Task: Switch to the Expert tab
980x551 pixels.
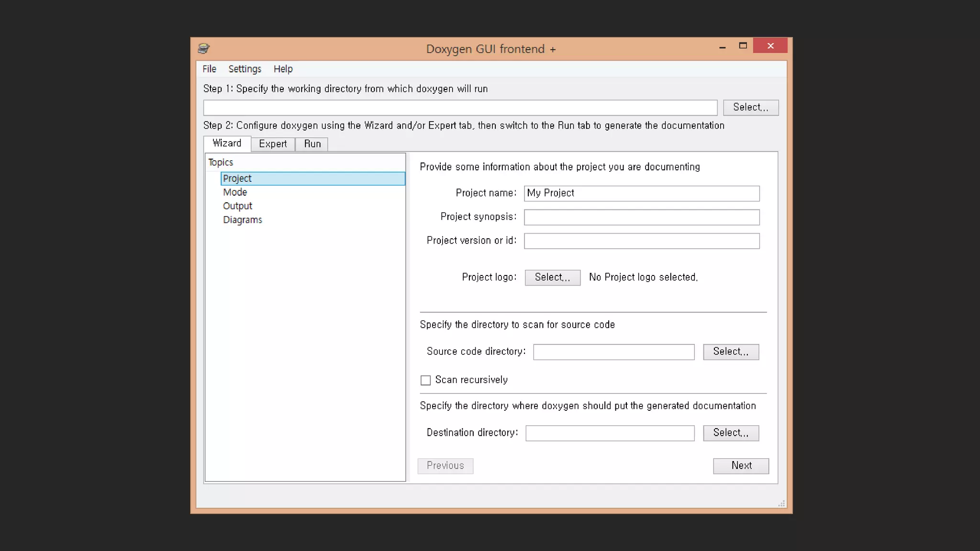Action: (273, 144)
